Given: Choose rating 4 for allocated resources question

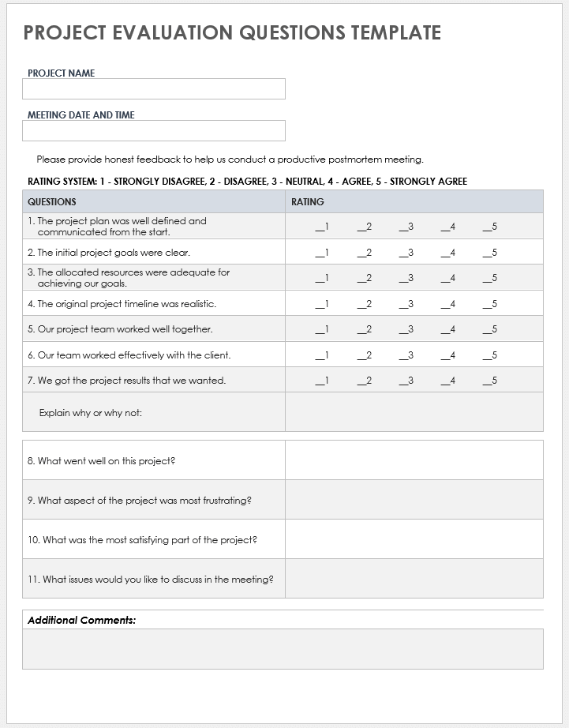Looking at the screenshot, I should pyautogui.click(x=447, y=278).
